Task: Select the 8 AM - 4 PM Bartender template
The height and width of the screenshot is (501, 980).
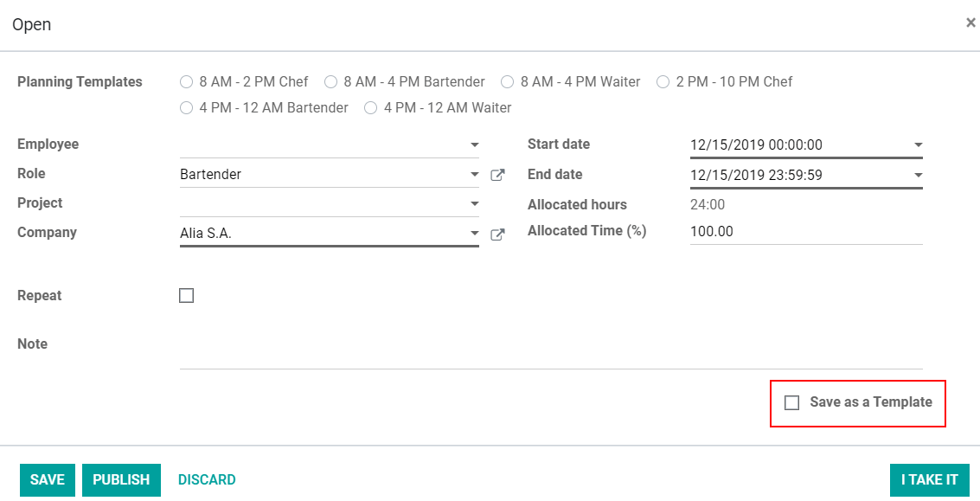Action: coord(330,82)
